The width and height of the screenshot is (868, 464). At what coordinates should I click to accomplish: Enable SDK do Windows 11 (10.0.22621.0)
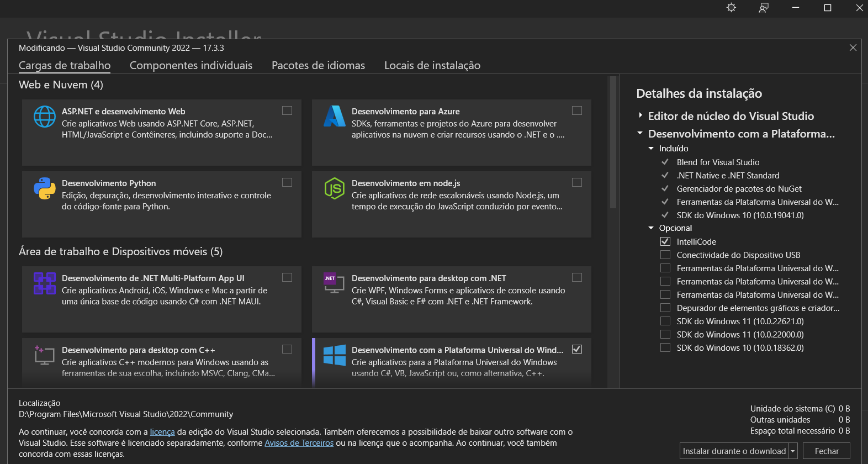point(665,321)
